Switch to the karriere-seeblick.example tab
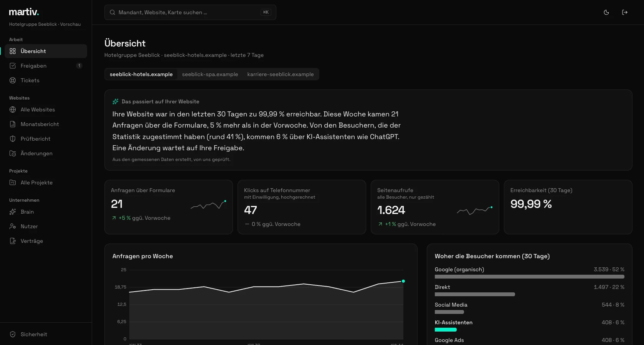This screenshot has height=345, width=644. tap(281, 74)
